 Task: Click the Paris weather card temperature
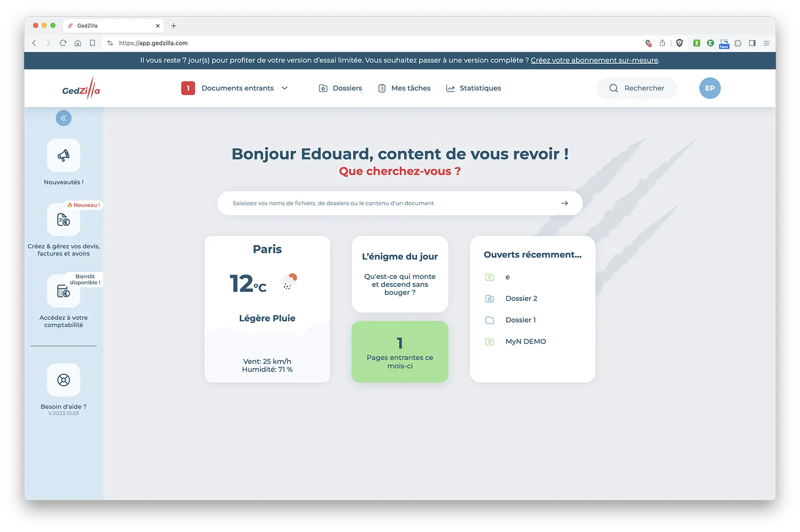(x=248, y=283)
